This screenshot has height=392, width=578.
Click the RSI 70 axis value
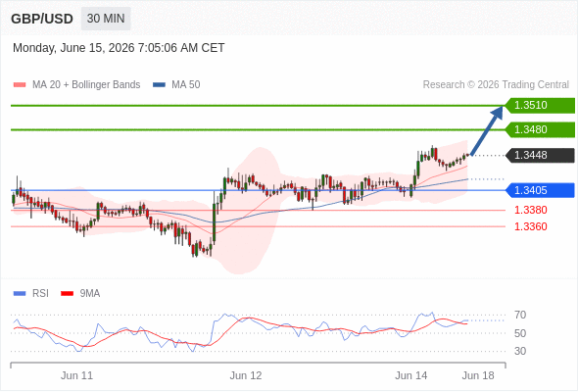click(520, 316)
